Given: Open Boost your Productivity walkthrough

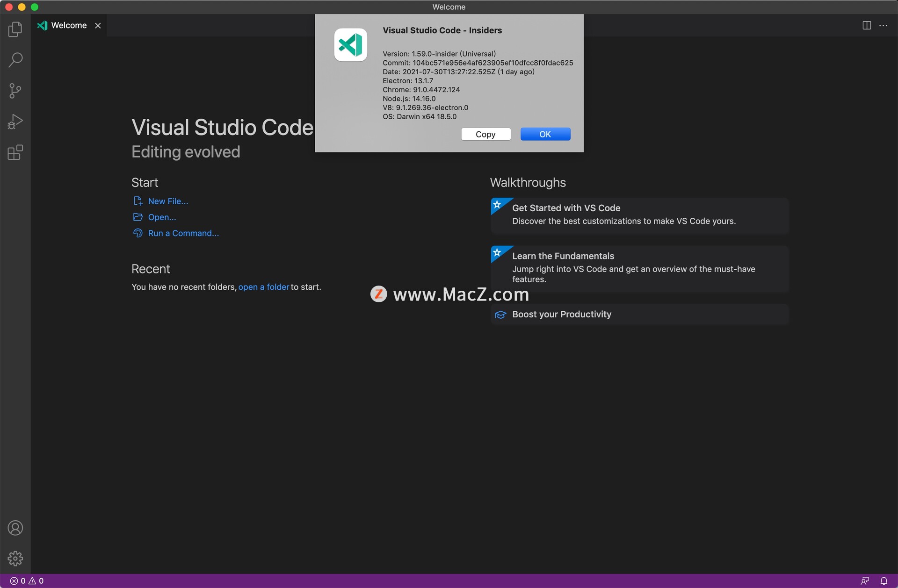Looking at the screenshot, I should tap(639, 314).
